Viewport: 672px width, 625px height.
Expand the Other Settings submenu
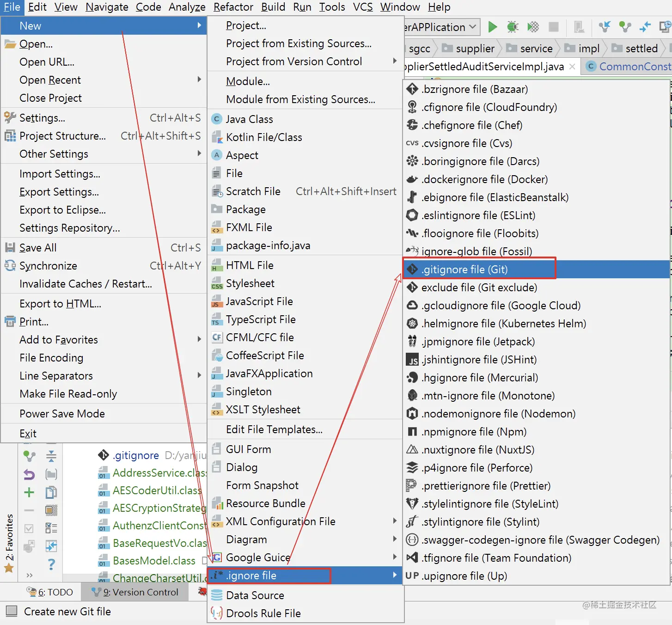104,154
